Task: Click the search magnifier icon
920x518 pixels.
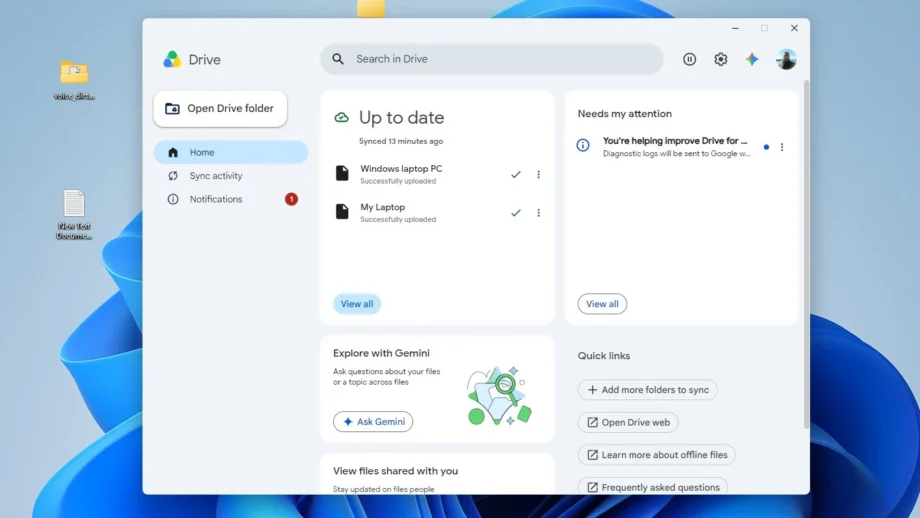Action: tap(338, 59)
